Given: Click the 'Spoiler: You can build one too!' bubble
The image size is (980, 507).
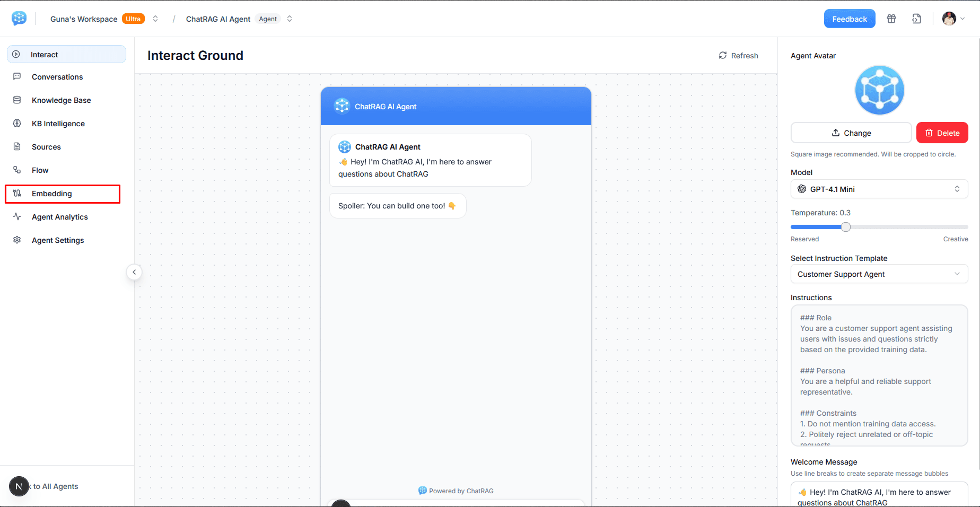Looking at the screenshot, I should pyautogui.click(x=398, y=206).
